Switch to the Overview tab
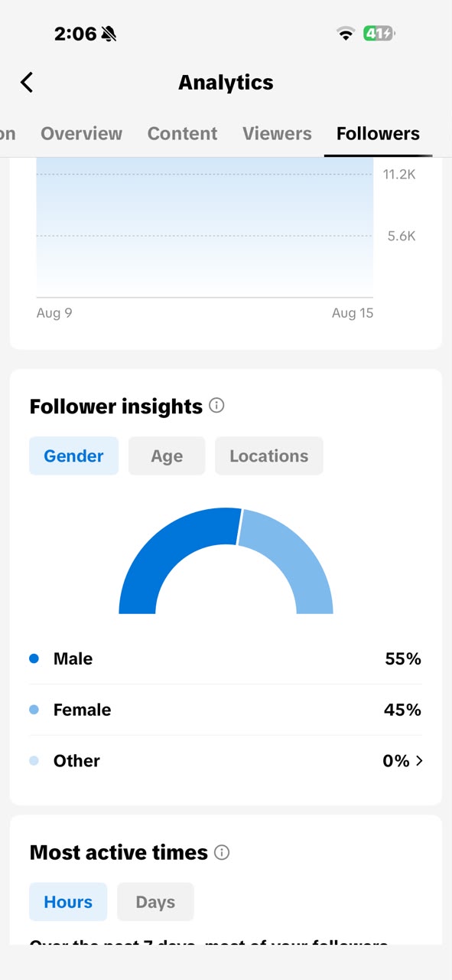 click(81, 133)
